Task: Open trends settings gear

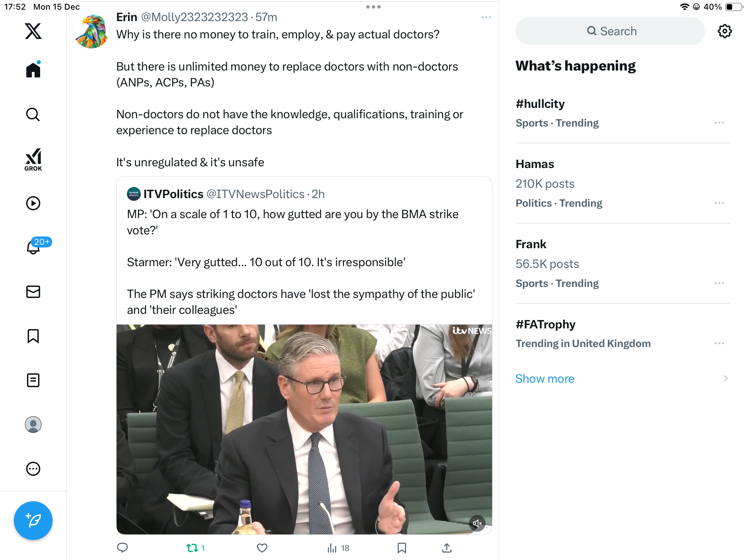Action: (725, 31)
